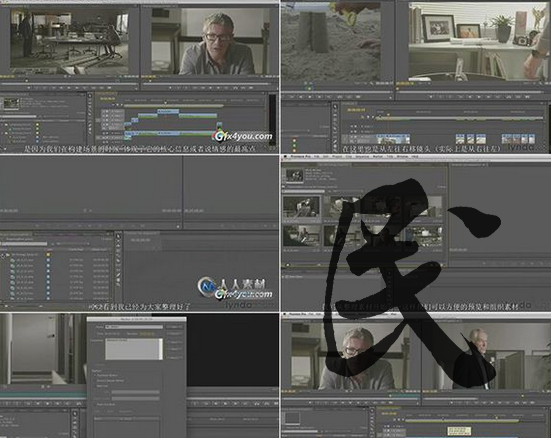This screenshot has width=551, height=438.
Task: Open Edit menu above icon-view Project panel
Action: 325,156
